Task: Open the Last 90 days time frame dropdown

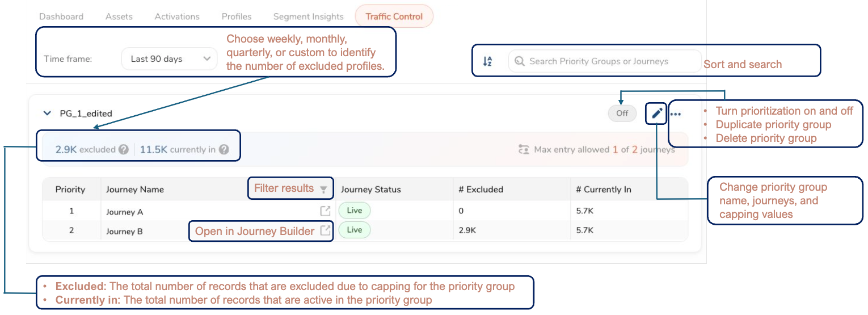Action: click(x=169, y=59)
